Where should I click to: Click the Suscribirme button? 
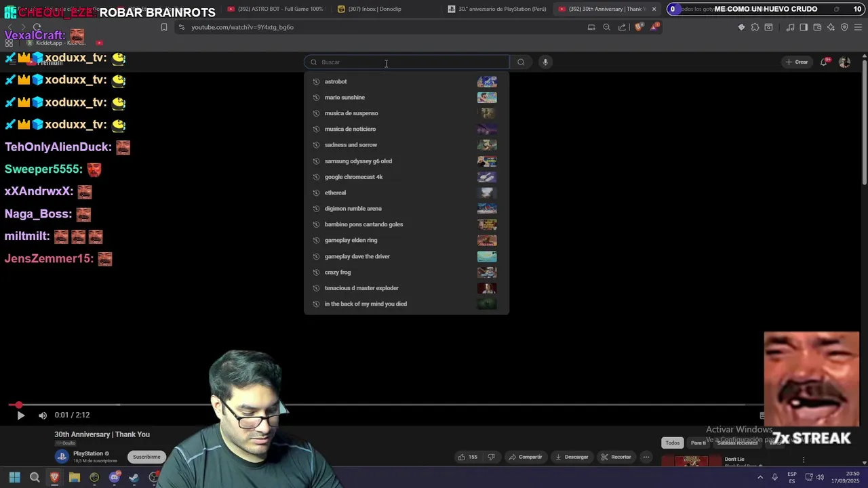(x=146, y=457)
